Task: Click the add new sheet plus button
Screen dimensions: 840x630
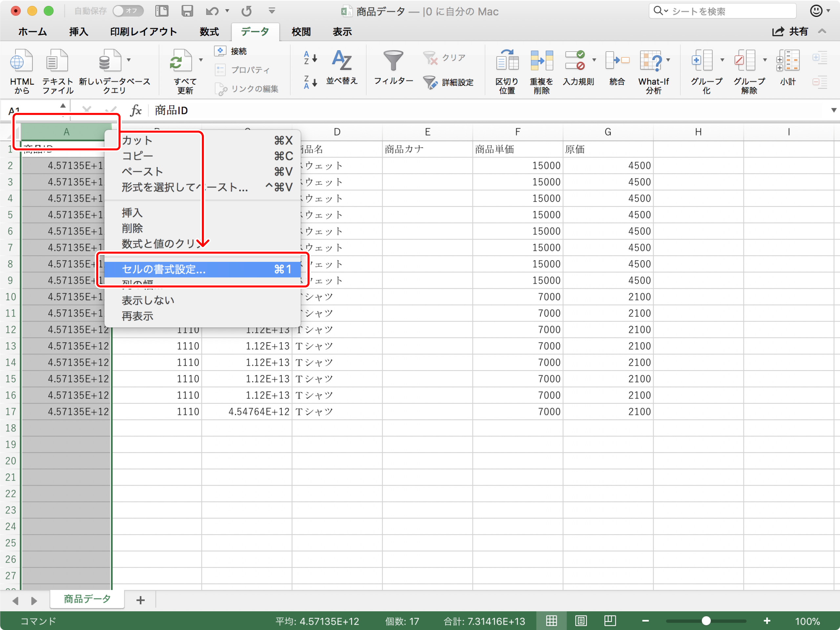Action: pyautogui.click(x=140, y=600)
